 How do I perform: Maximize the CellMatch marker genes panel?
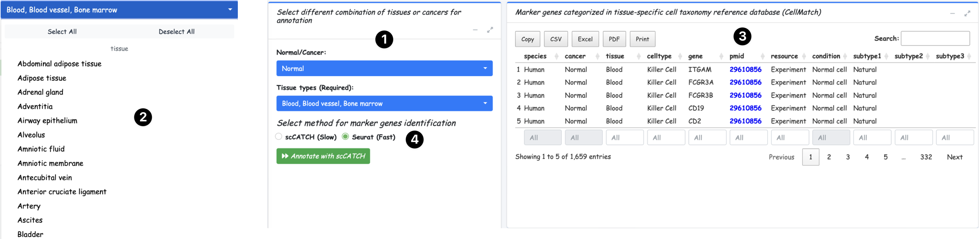(x=968, y=13)
